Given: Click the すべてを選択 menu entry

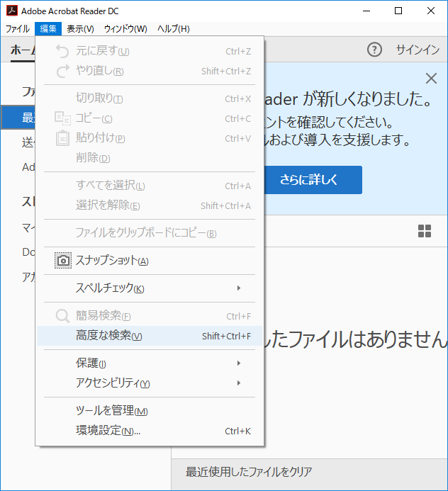Looking at the screenshot, I should point(150,186).
